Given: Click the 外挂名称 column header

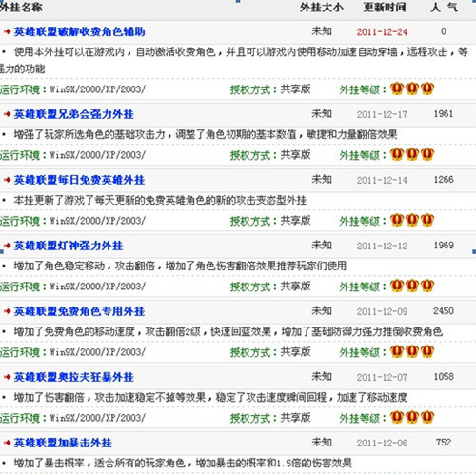Looking at the screenshot, I should 21,7.
